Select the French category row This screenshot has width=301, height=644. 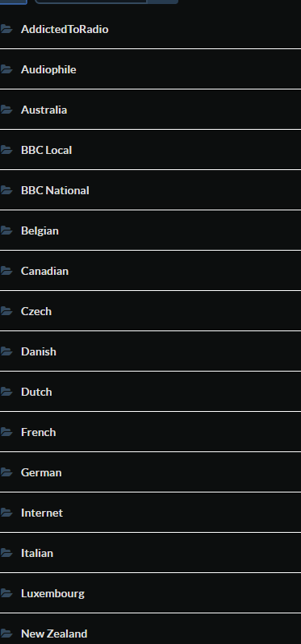coord(150,432)
